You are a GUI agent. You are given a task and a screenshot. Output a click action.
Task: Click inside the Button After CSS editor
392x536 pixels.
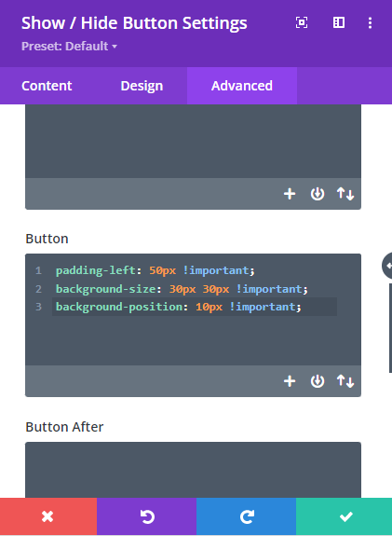(x=193, y=470)
